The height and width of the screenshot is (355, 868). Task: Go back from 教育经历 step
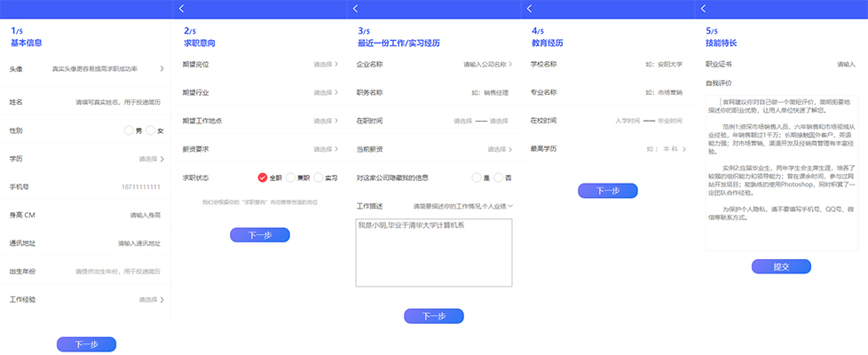(530, 8)
